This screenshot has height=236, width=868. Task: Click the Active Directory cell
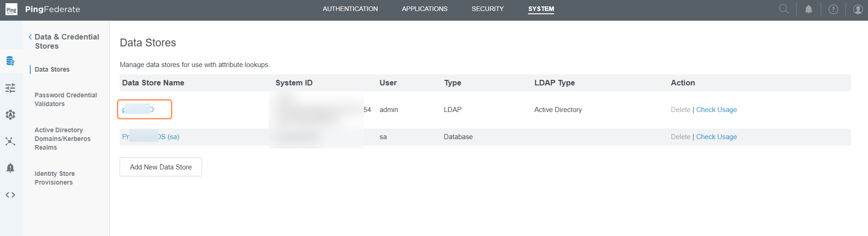tap(558, 110)
